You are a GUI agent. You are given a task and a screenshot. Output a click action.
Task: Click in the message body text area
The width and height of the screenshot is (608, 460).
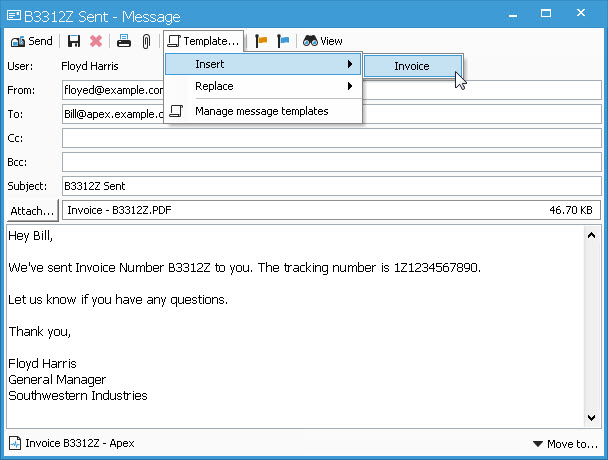point(295,326)
